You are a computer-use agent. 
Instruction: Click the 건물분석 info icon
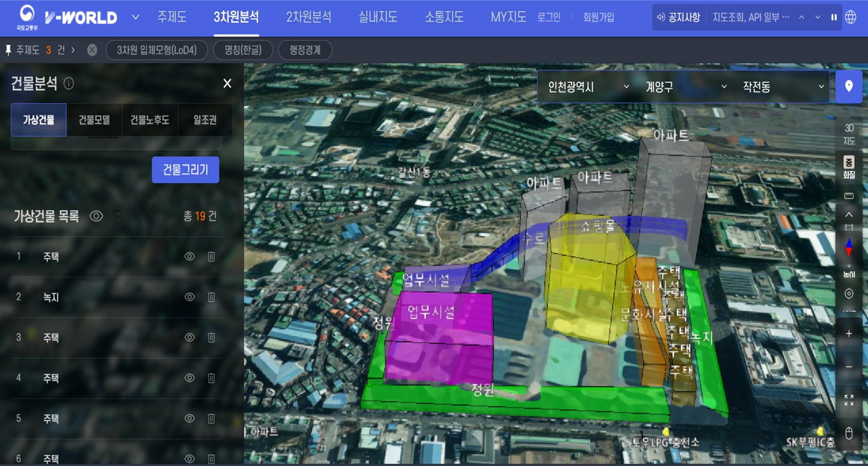[69, 84]
